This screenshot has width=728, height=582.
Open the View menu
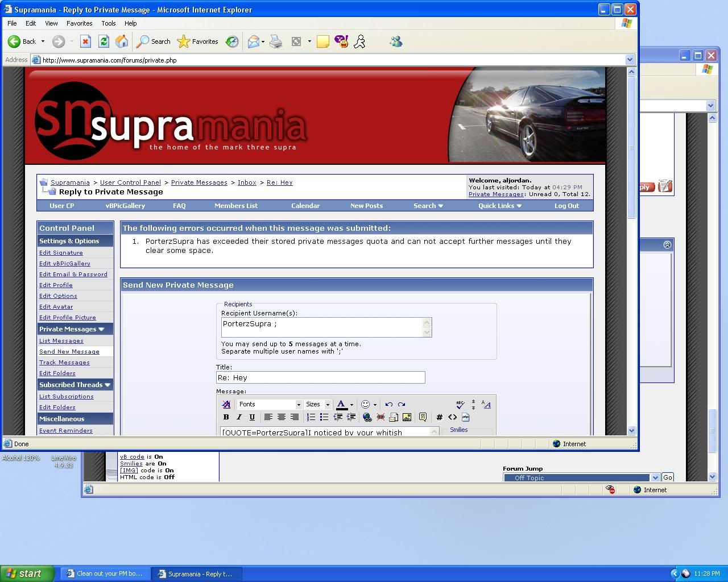51,23
